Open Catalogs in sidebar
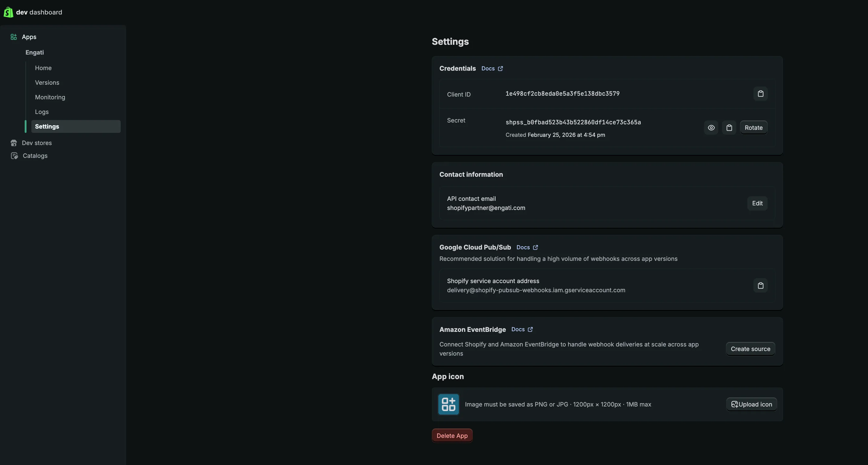868x465 pixels. [x=35, y=156]
